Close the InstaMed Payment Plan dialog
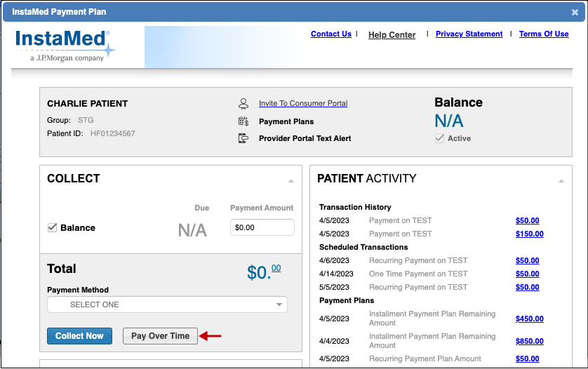Screen dimensions: 588x369 click(x=575, y=13)
